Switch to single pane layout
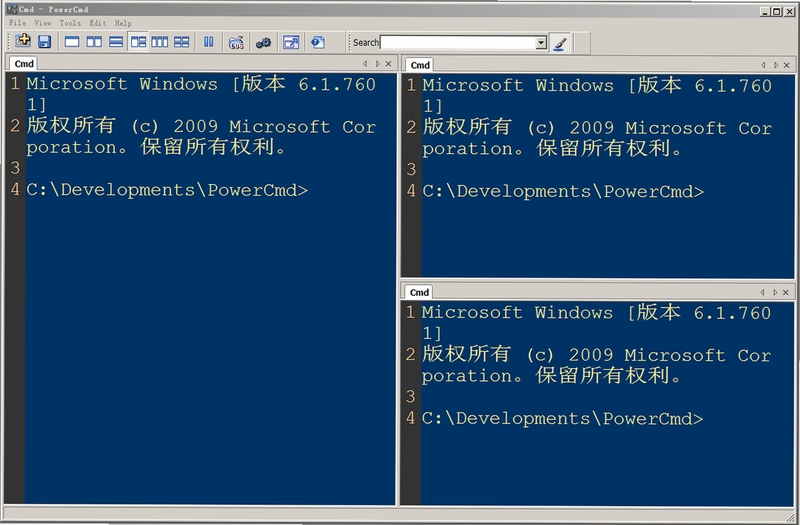This screenshot has height=525, width=800. point(72,42)
